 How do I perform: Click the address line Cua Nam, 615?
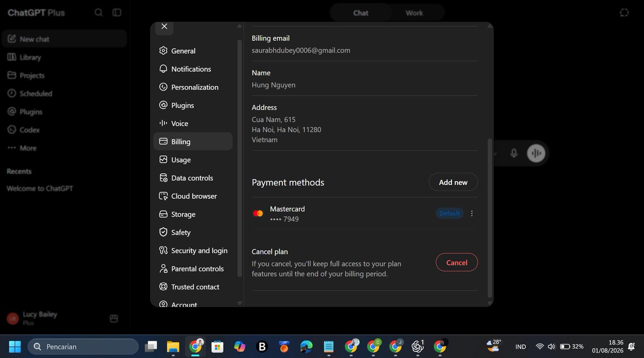pyautogui.click(x=274, y=120)
